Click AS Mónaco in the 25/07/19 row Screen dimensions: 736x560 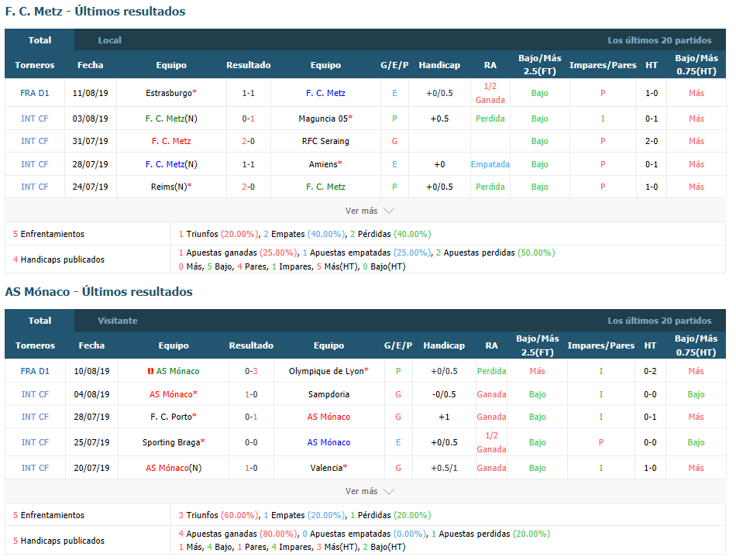(x=328, y=442)
